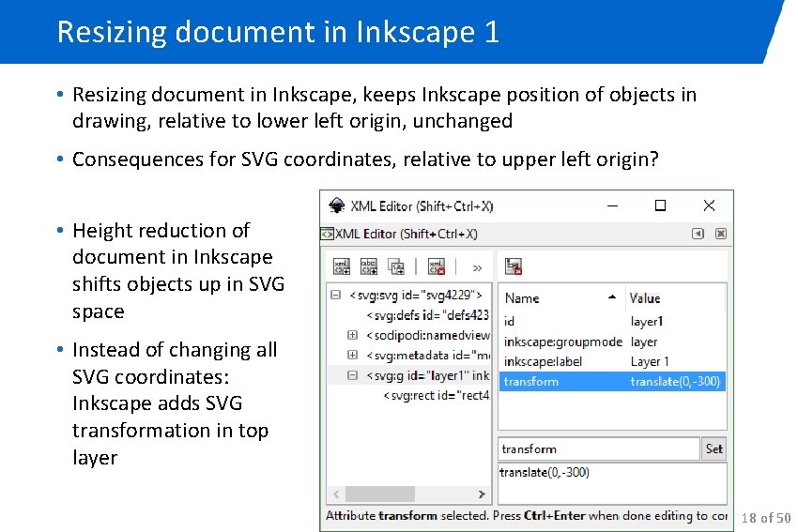
Task: Click the left arrow of horizontal scrollbar
Action: [336, 494]
